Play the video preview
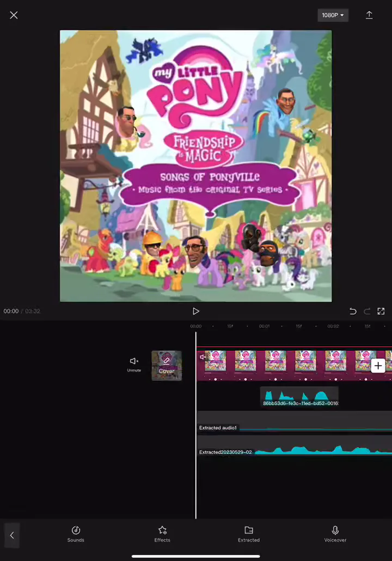 coord(195,311)
